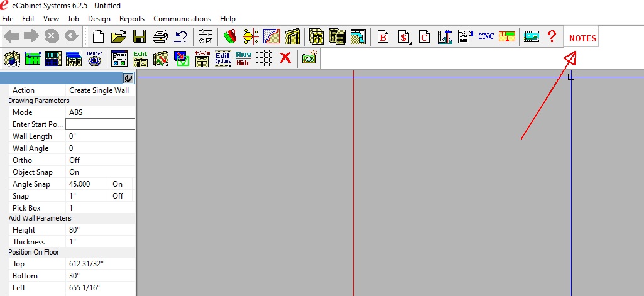Click the Show Hide toolbar icon

click(x=243, y=58)
